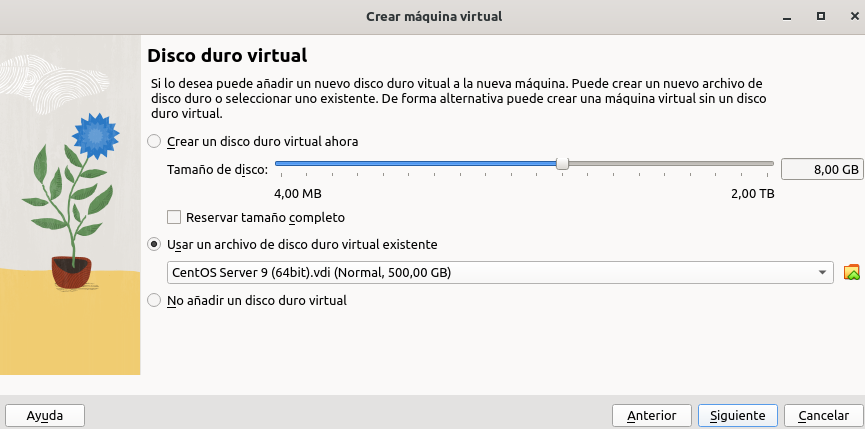
Task: Focus the 8,00 GB disk size field
Action: tap(822, 169)
